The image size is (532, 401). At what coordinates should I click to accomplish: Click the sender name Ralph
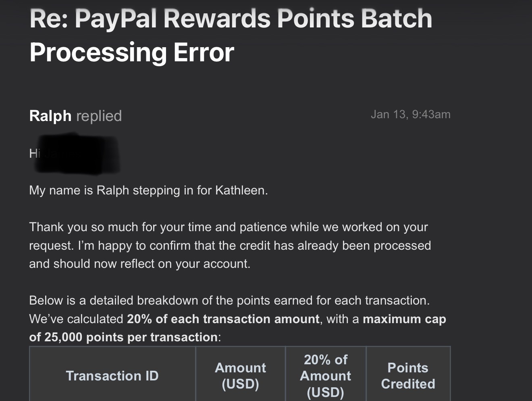coord(50,116)
